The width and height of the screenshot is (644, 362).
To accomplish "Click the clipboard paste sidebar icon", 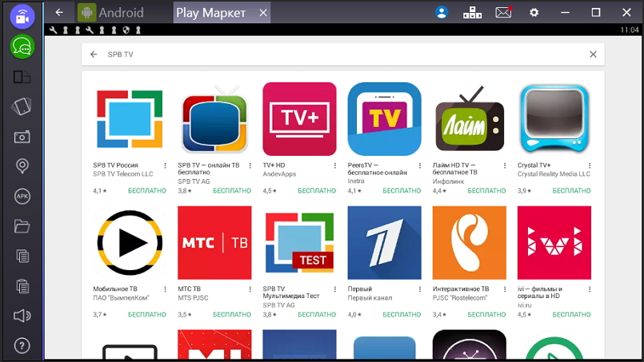I will coord(22,286).
